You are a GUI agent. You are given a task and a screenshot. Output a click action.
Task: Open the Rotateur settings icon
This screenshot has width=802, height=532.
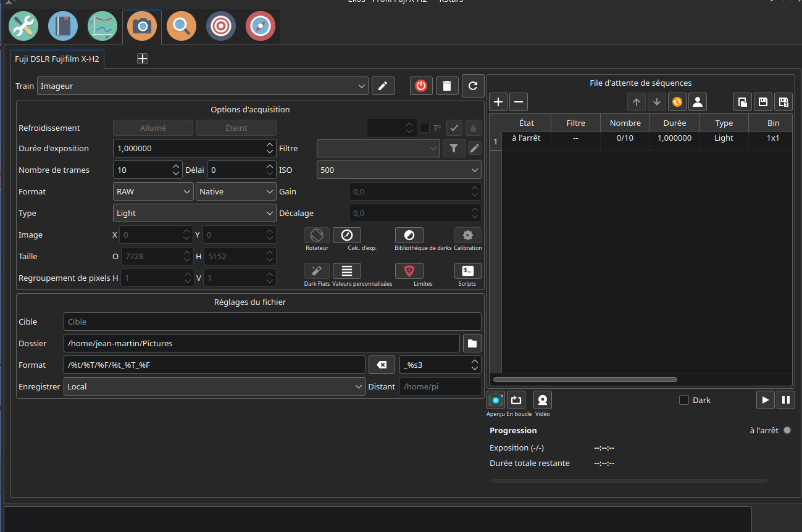(x=317, y=235)
